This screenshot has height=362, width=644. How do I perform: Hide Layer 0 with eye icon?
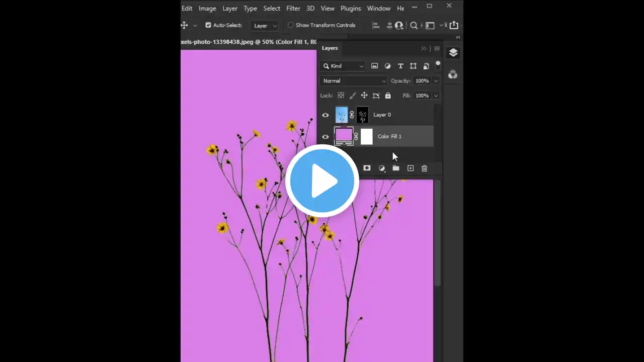point(326,115)
